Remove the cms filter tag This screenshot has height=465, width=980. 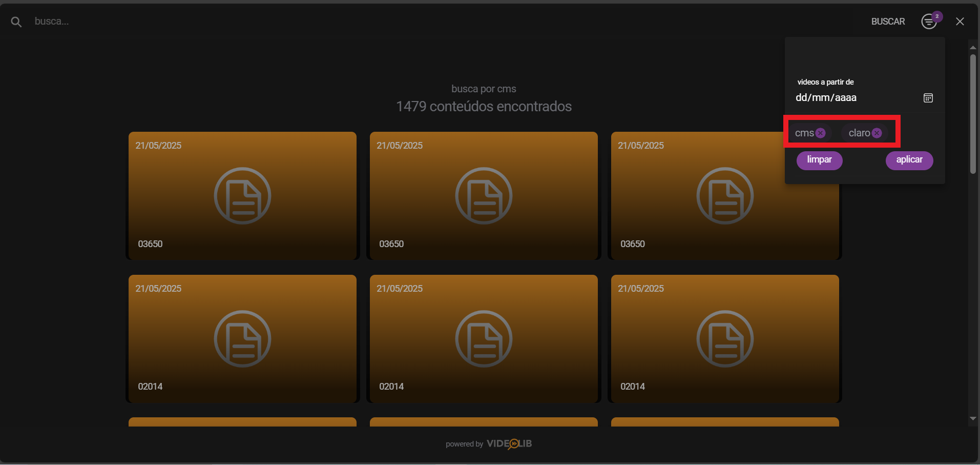click(x=821, y=132)
